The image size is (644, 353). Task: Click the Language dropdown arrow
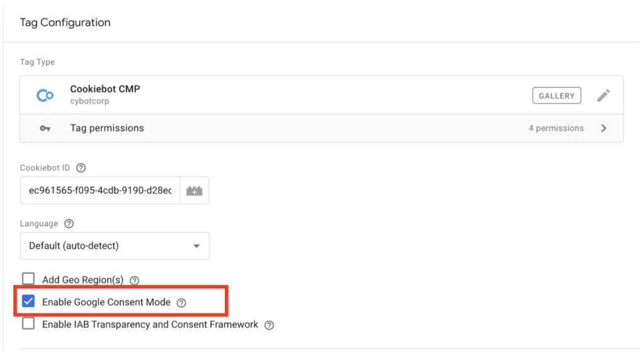196,246
